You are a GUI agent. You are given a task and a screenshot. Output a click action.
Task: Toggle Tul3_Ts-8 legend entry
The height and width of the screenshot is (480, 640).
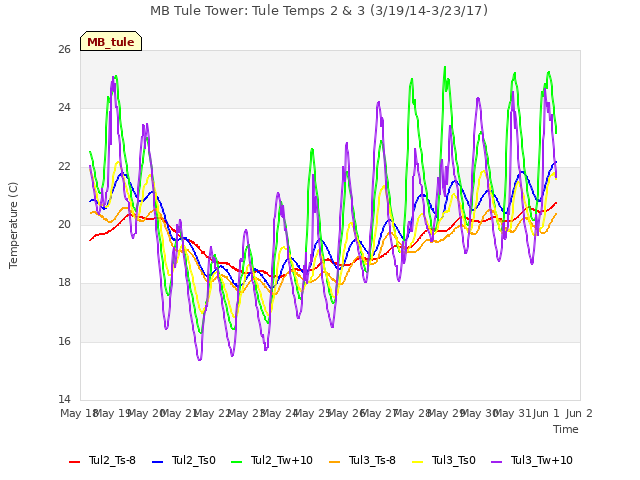pos(362,460)
